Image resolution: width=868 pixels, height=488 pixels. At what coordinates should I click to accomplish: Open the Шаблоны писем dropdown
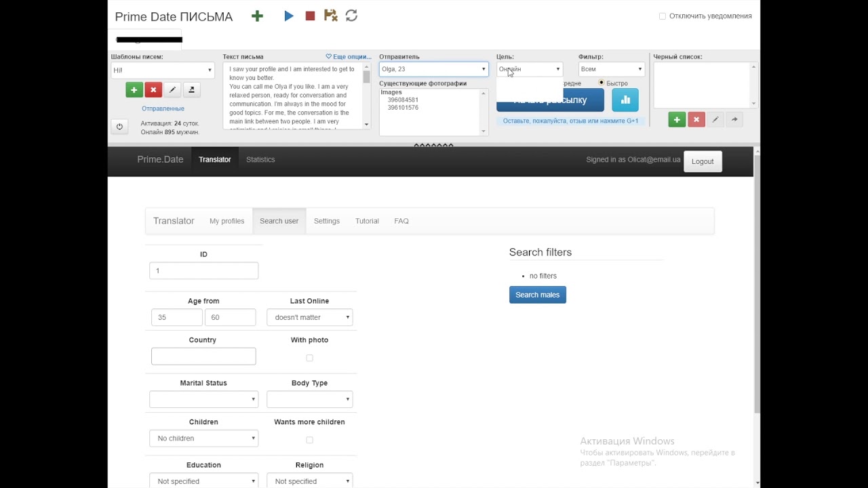tap(163, 70)
